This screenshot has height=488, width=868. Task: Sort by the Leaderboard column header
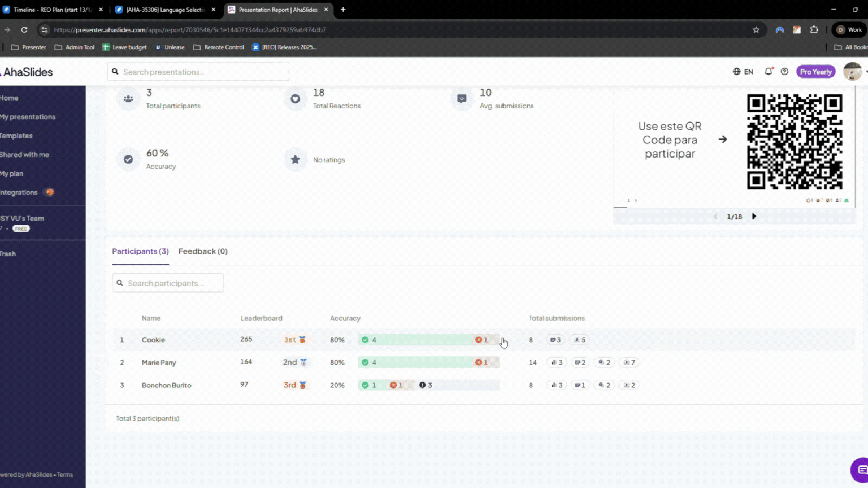pyautogui.click(x=261, y=319)
